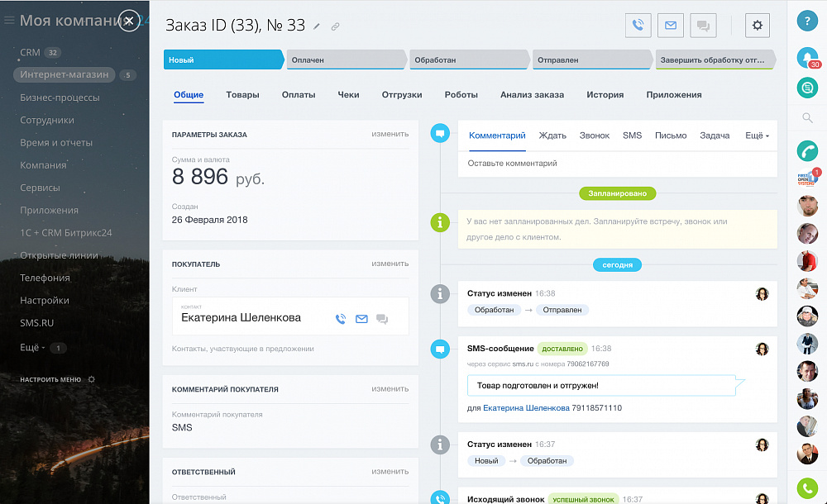
Task: Select Звонок in the timeline editor
Action: pyautogui.click(x=595, y=136)
